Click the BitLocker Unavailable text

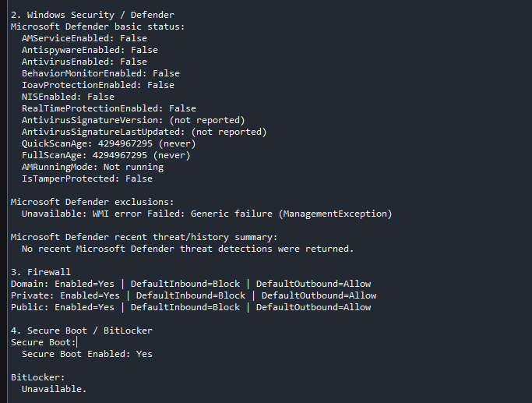(x=55, y=389)
